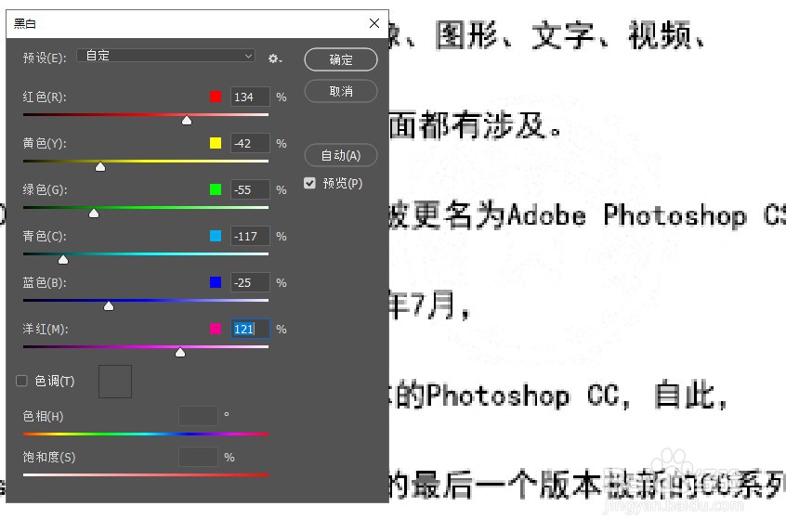Click the 青色 cyan slider handle
Image resolution: width=786 pixels, height=532 pixels.
tap(63, 259)
